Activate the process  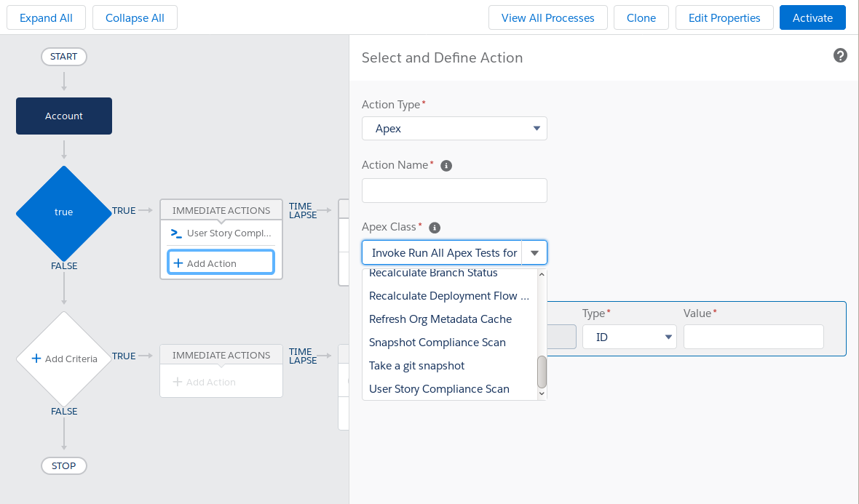[812, 17]
